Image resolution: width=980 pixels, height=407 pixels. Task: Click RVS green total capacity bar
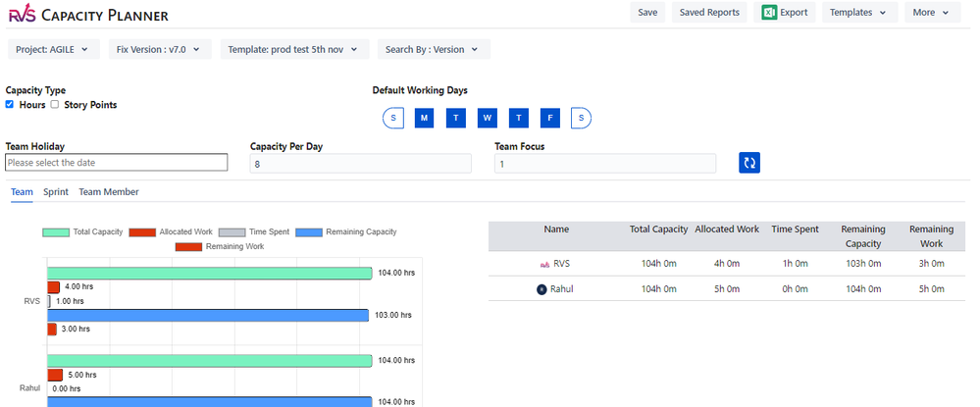tap(210, 274)
